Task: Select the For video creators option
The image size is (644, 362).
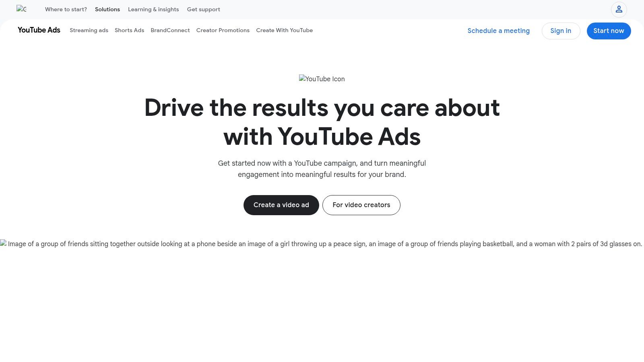Action: [x=361, y=205]
